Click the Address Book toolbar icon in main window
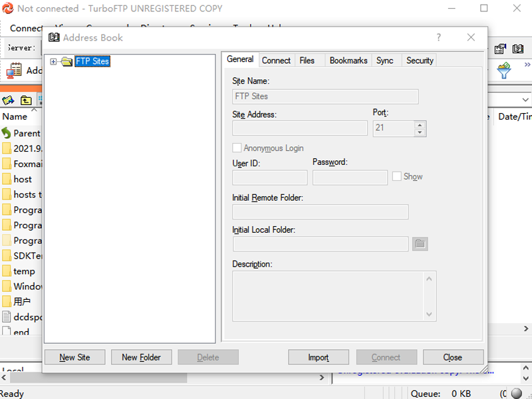This screenshot has width=532, height=399. click(14, 70)
